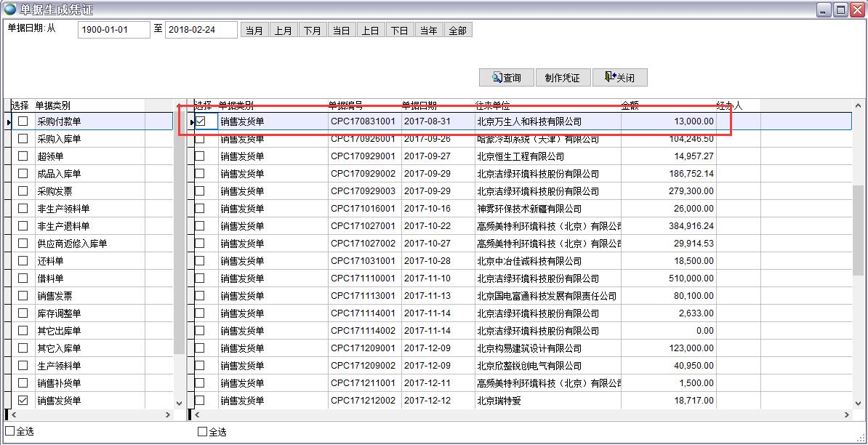Uncheck the CPC170831001 row checkbox
This screenshot has width=868, height=445.
200,121
